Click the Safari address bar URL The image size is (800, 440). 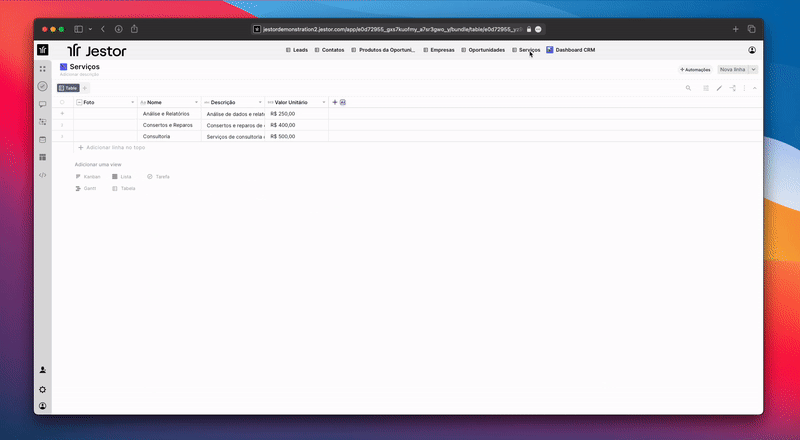point(392,29)
